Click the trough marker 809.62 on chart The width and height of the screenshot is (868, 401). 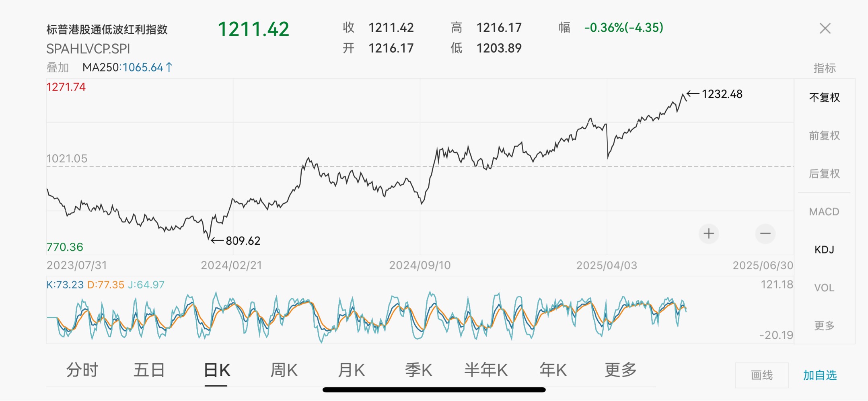(x=243, y=241)
